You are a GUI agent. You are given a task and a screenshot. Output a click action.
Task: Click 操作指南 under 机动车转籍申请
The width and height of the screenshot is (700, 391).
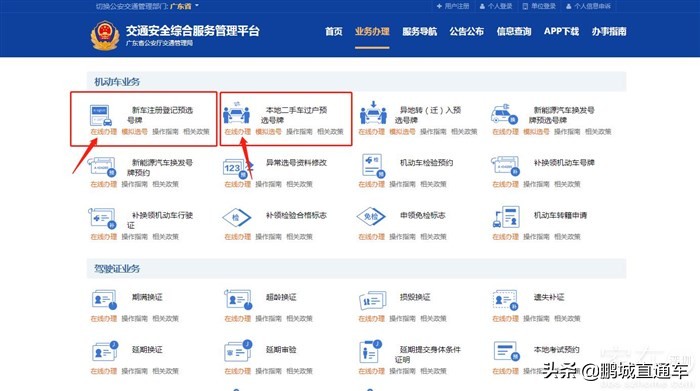(536, 237)
